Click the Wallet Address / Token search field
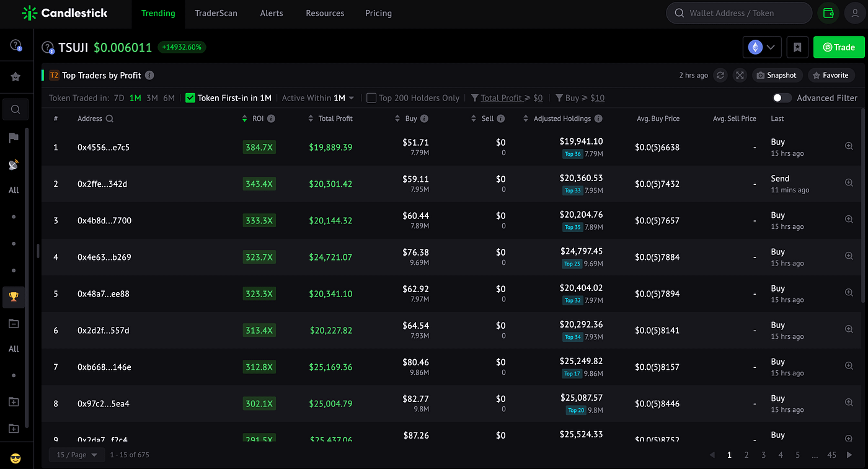The height and width of the screenshot is (469, 868). tap(739, 13)
